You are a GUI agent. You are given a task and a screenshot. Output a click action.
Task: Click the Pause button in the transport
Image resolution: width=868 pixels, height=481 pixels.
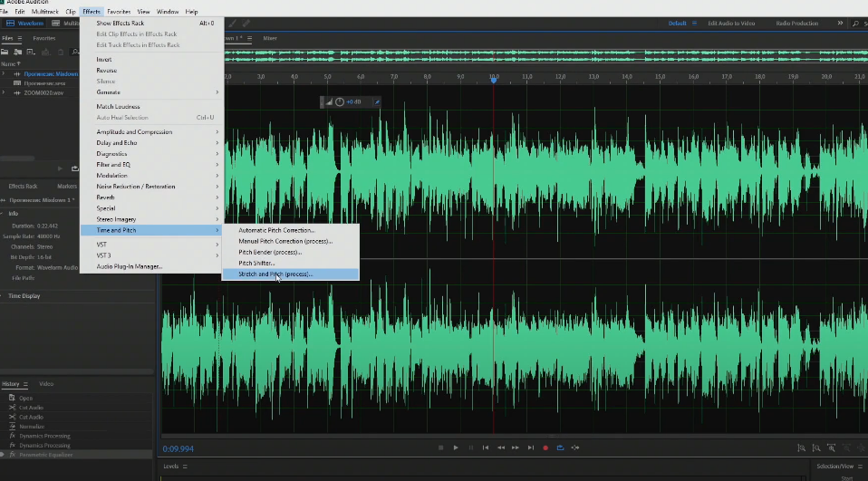470,447
